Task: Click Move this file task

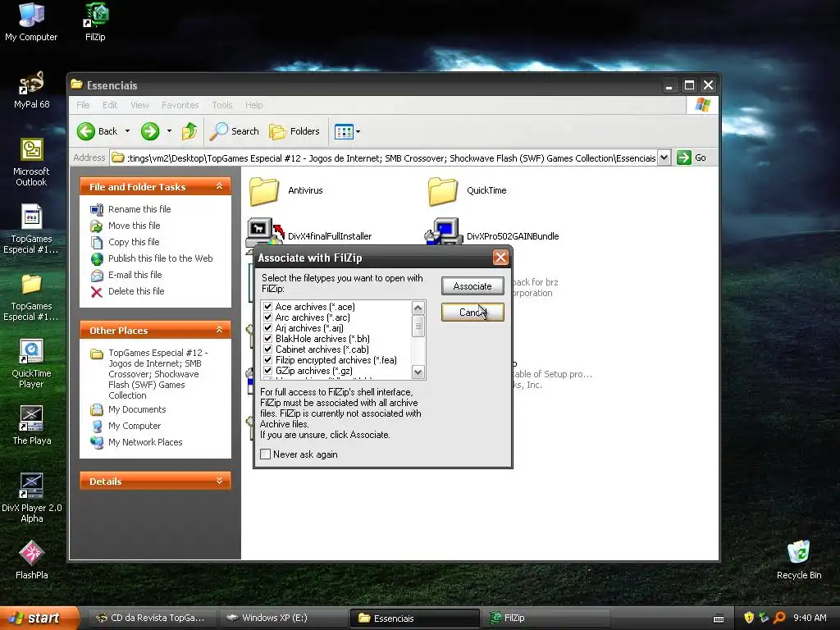Action: [134, 226]
